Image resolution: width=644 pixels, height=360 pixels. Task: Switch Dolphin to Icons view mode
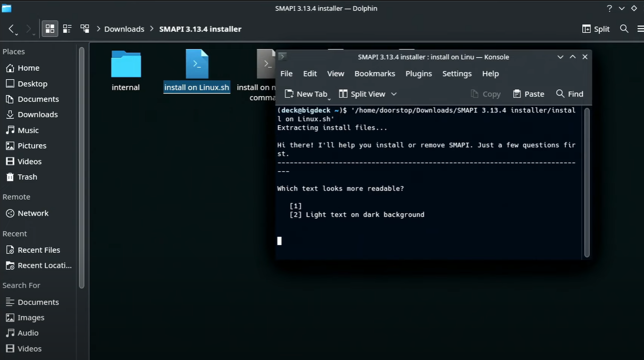[x=50, y=29]
